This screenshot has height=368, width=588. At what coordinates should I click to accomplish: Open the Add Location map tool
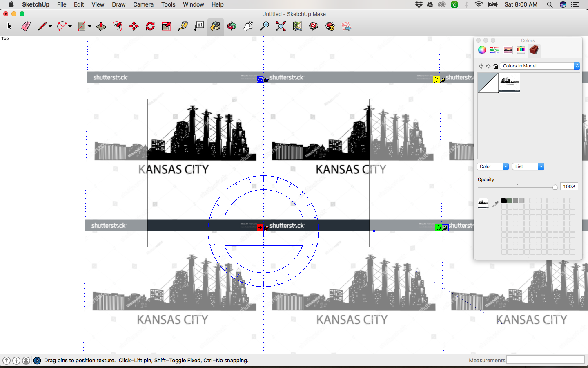297,27
